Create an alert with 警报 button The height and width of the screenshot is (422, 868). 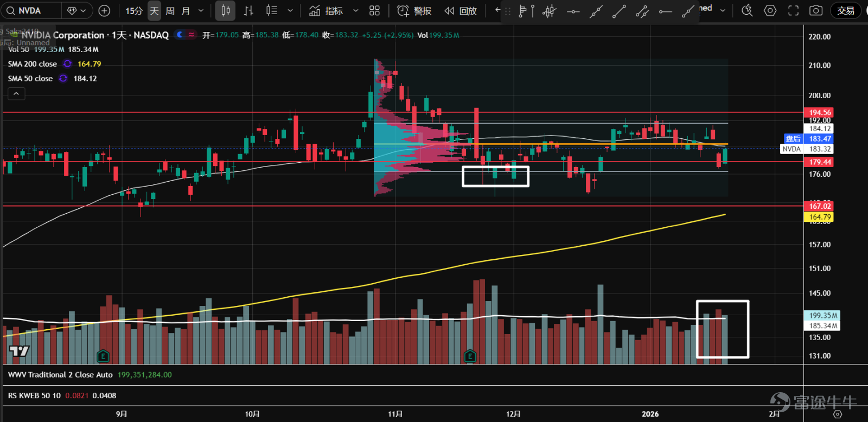tap(414, 10)
